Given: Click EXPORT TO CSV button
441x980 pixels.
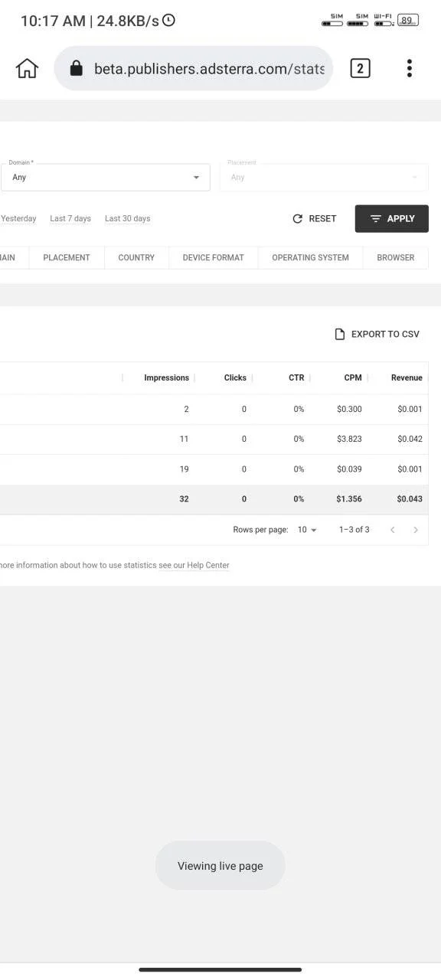Looking at the screenshot, I should pos(377,334).
